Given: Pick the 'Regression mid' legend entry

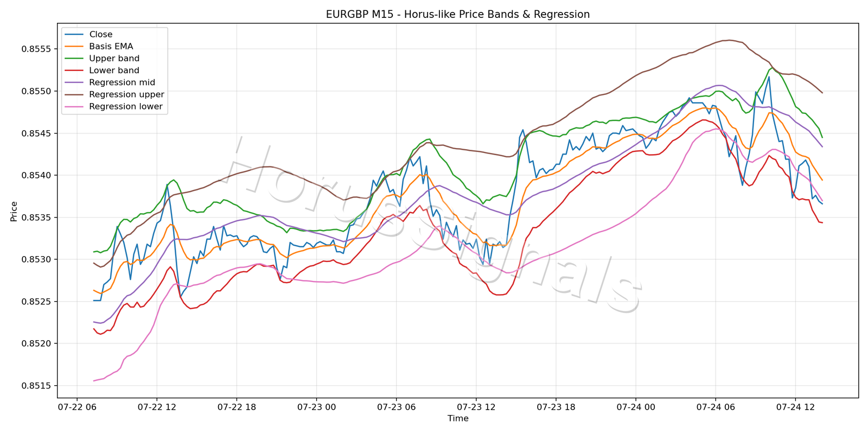Looking at the screenshot, I should [x=122, y=82].
